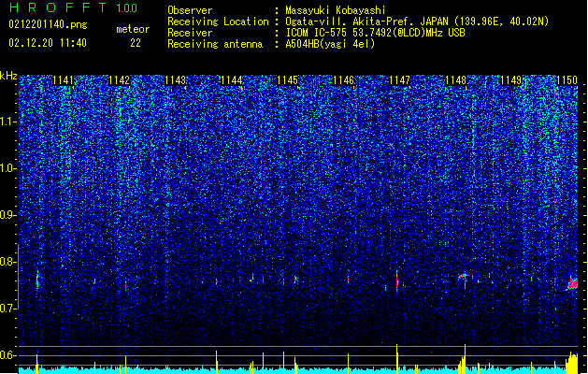
Task: Click the 'Observer' field label
Action: 190,10
